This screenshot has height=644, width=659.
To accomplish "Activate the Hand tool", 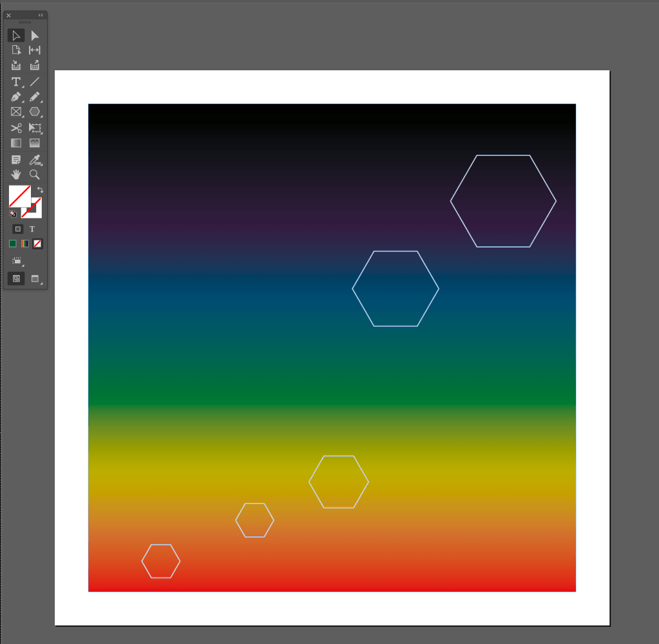I will point(16,174).
